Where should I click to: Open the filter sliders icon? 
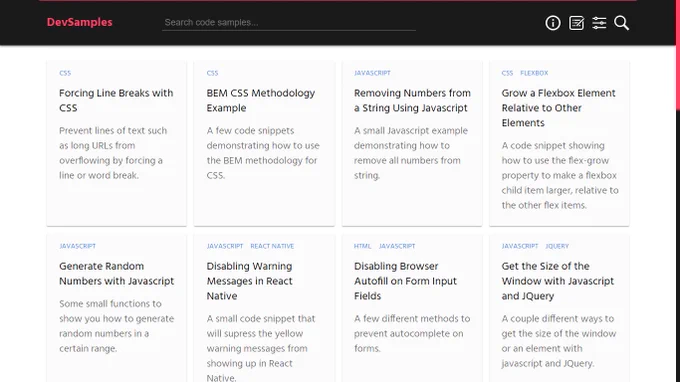click(599, 23)
